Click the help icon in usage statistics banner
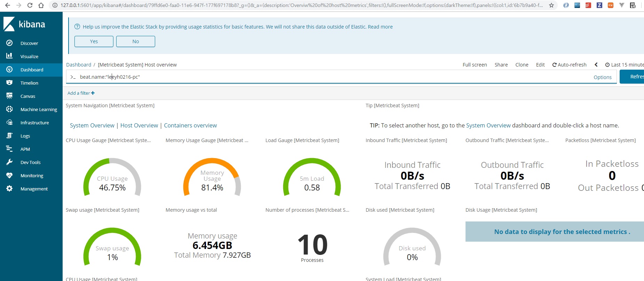The height and width of the screenshot is (281, 644). coord(77,27)
